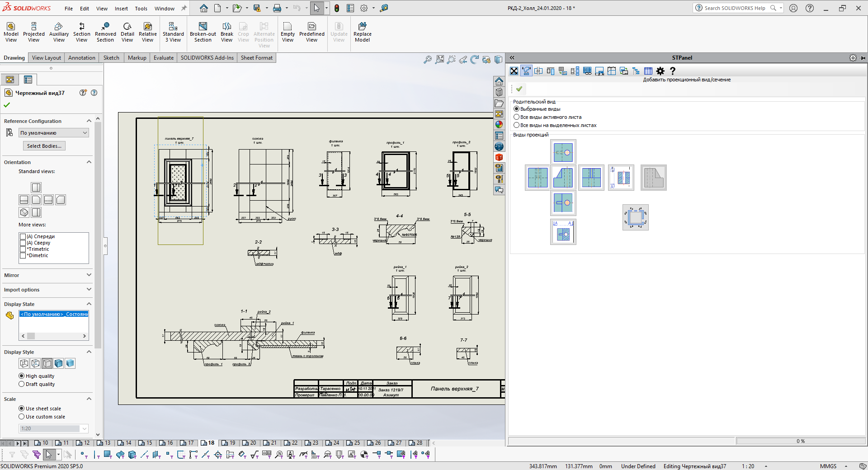868x470 pixels.
Task: Select the section view thumbnail labeled A-A
Action: 563,232
